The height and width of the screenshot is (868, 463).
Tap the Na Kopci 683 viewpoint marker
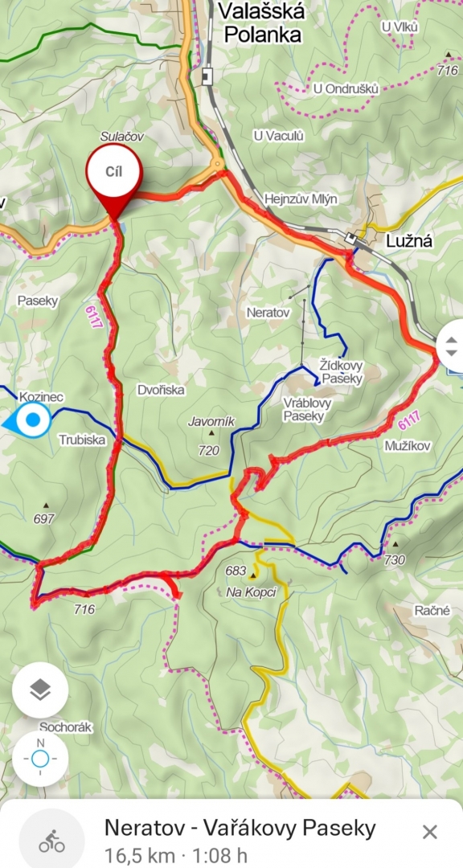click(256, 575)
